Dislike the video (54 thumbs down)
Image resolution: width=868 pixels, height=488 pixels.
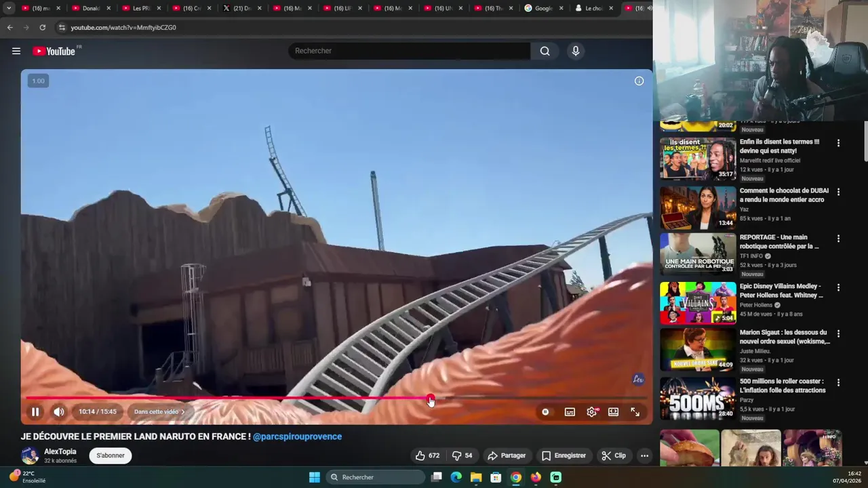[462, 455]
